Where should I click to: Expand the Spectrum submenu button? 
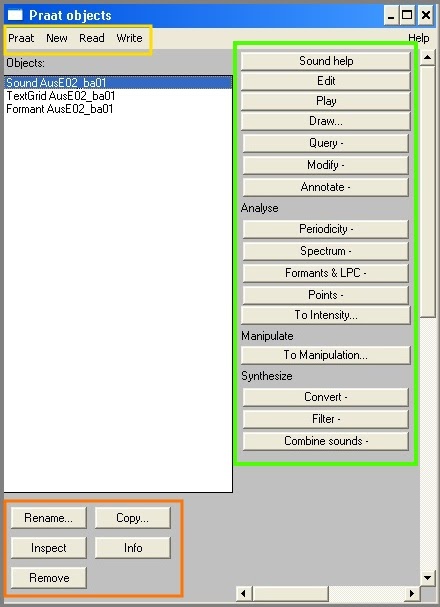point(325,251)
